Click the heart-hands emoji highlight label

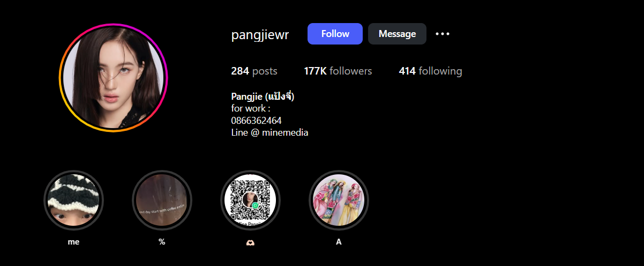click(250, 242)
